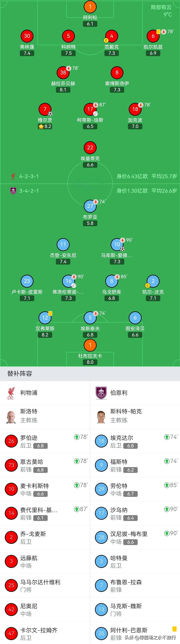Image resolution: width=180 pixels, height=644 pixels.
Task: Tap the sub-in arrow beside 罗伯逊
Action: pyautogui.click(x=76, y=437)
